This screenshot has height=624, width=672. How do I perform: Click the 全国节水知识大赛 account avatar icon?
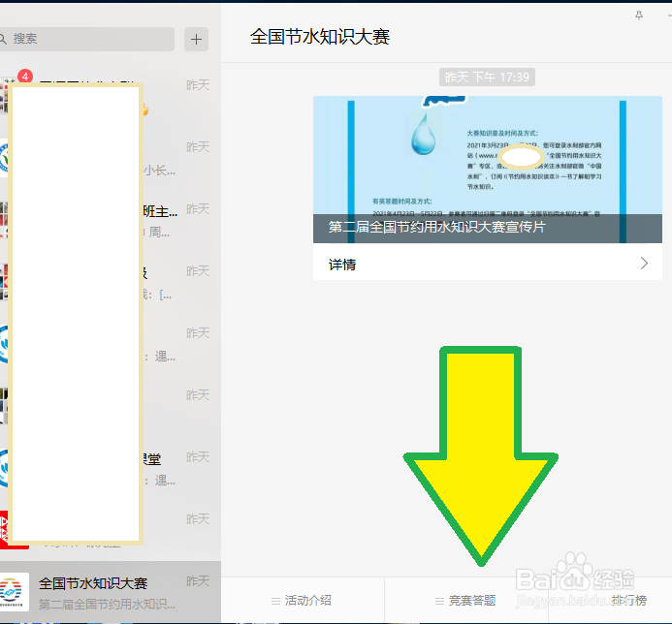coord(14,592)
